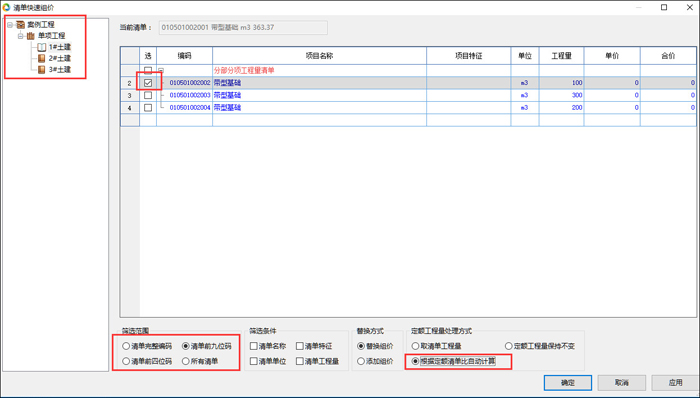Select 根据定额清单比自动计算 option
The image size is (700, 398).
click(x=415, y=361)
